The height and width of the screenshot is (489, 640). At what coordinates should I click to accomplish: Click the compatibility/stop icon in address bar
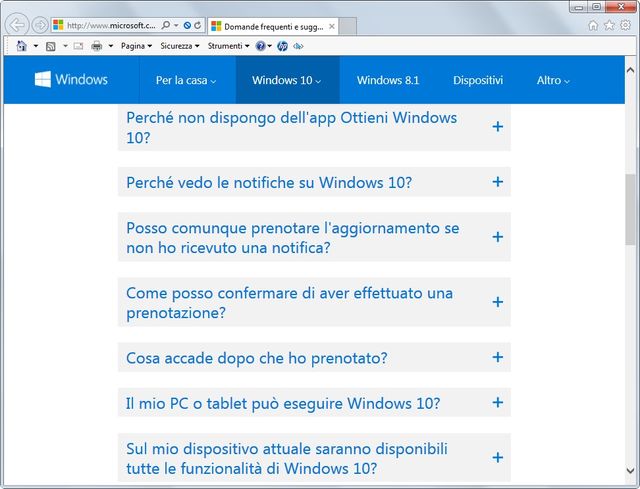click(187, 25)
